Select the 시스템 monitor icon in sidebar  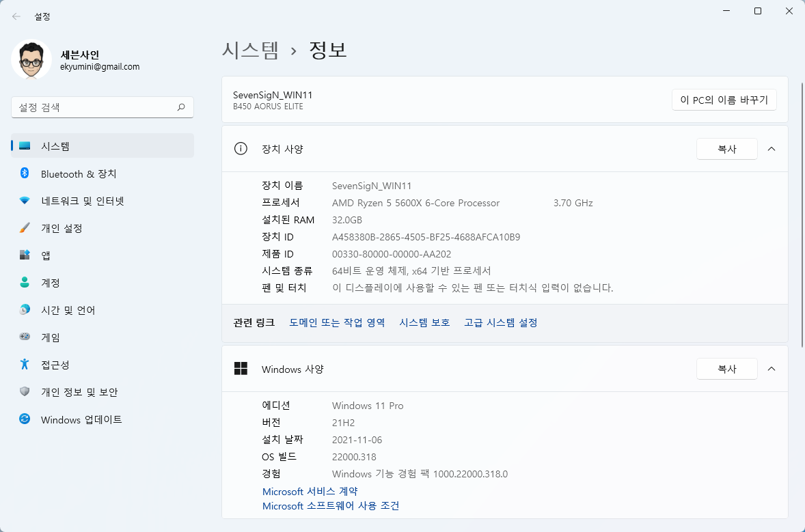[x=25, y=146]
